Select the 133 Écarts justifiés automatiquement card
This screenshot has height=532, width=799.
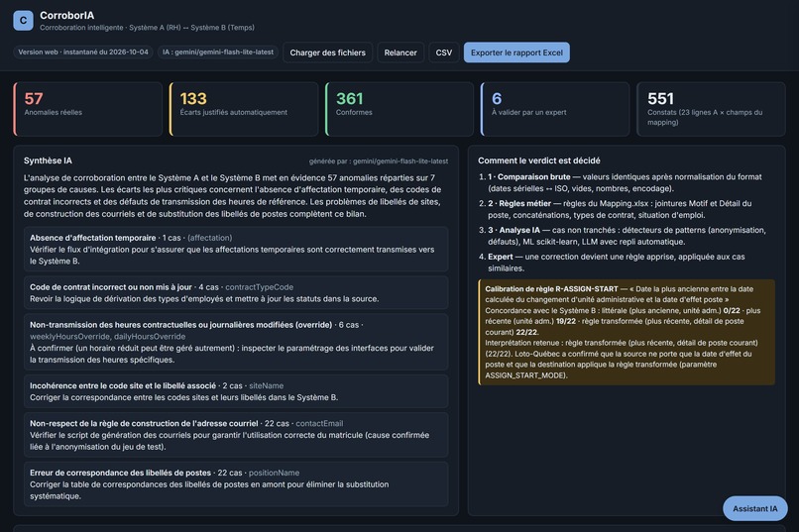point(244,109)
